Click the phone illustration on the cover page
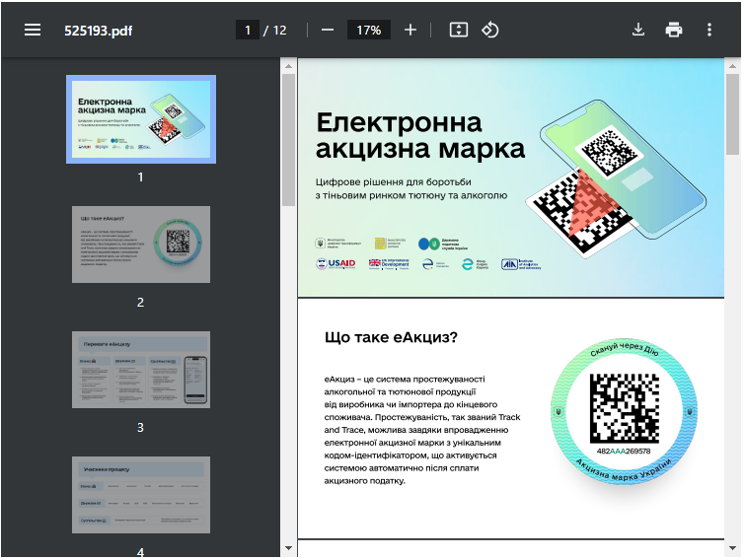Image resolution: width=745 pixels, height=560 pixels. tap(625, 170)
